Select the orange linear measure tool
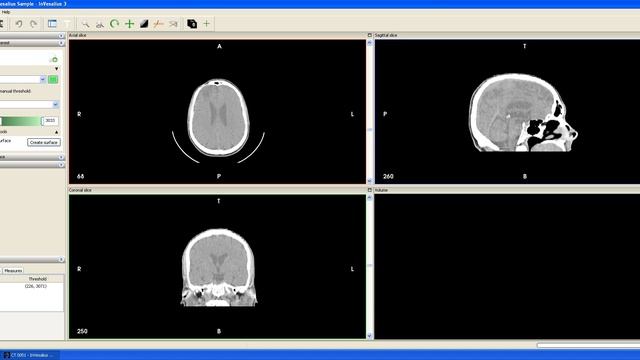 click(158, 24)
